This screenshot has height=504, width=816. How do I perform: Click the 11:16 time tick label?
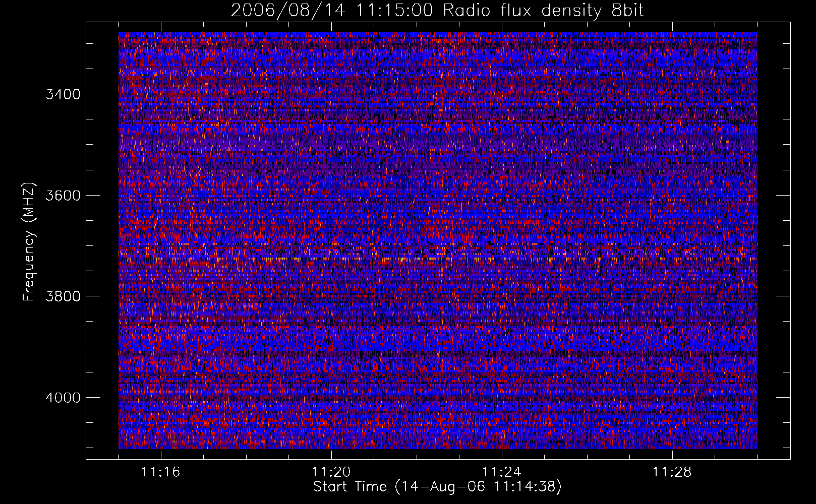161,472
